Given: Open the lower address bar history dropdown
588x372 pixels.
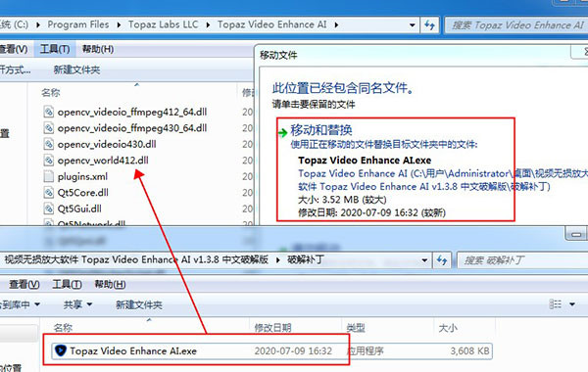Looking at the screenshot, I should [x=424, y=260].
